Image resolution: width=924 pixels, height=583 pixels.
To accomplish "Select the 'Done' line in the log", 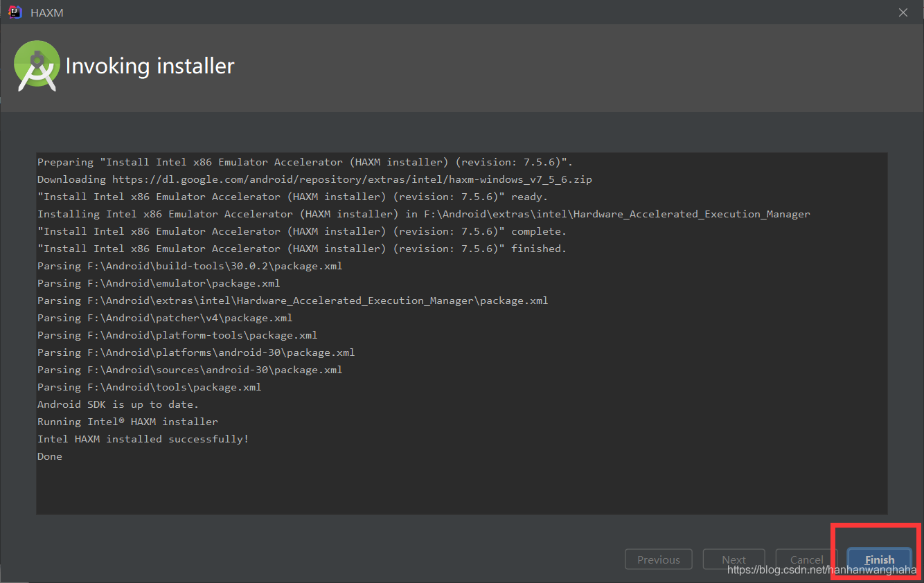I will [49, 456].
